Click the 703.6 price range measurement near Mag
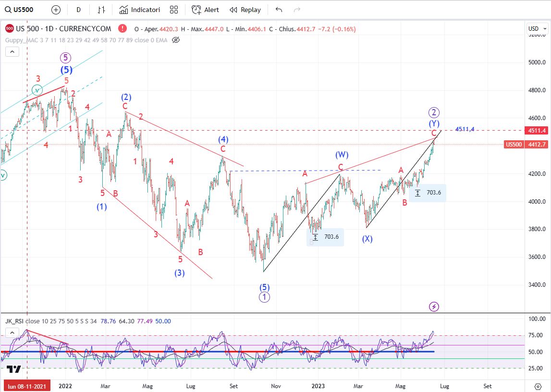Screen dimensions: 551x392 point(428,193)
